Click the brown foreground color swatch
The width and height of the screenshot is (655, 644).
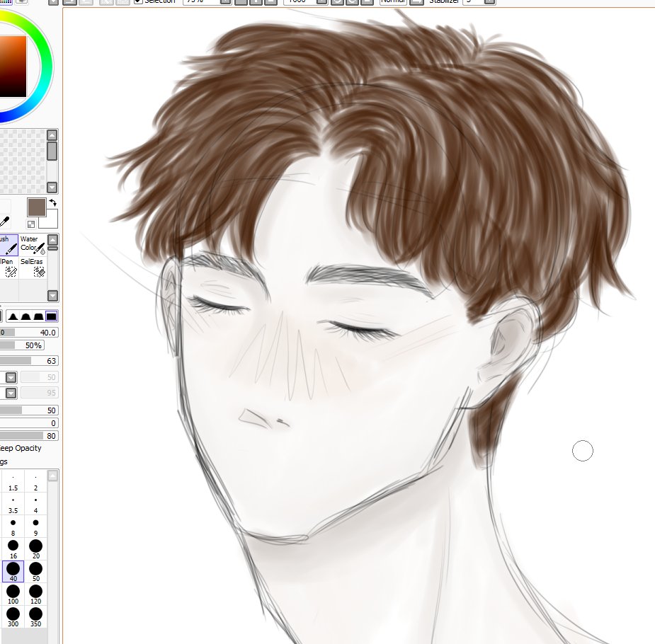point(36,207)
